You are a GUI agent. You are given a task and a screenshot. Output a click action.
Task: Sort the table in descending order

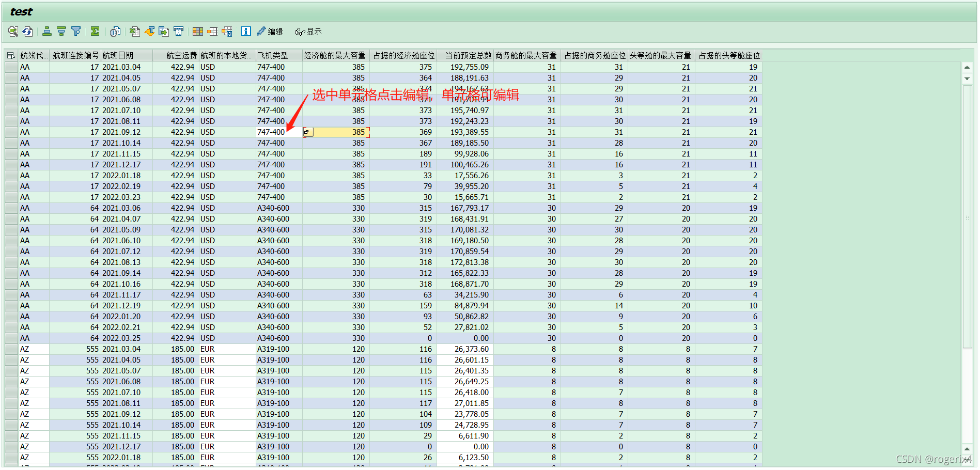[x=61, y=32]
